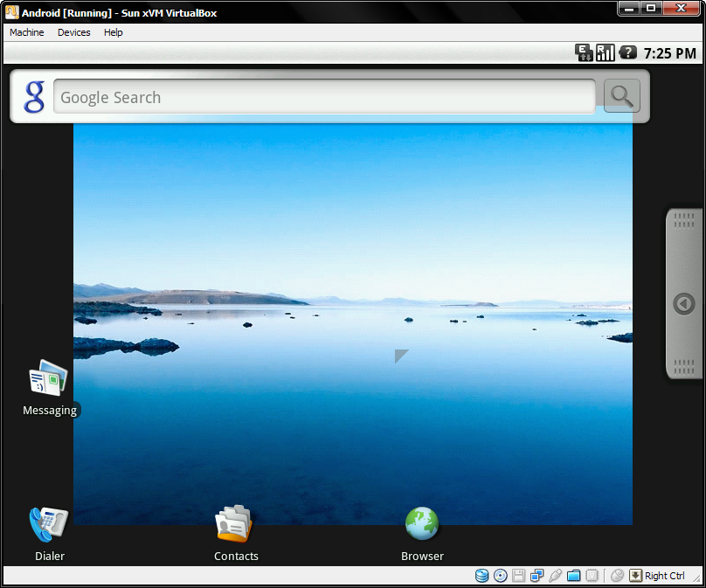Image resolution: width=706 pixels, height=588 pixels.
Task: Open the Machine menu
Action: point(26,32)
